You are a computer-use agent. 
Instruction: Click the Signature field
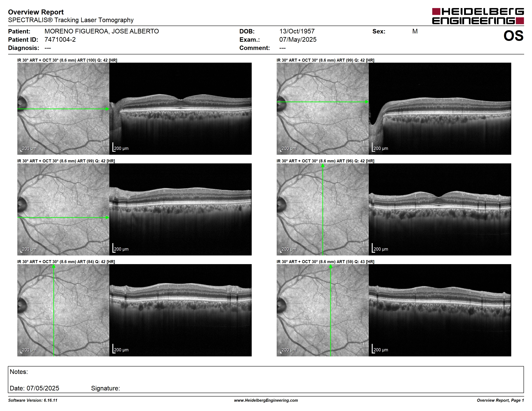point(105,388)
